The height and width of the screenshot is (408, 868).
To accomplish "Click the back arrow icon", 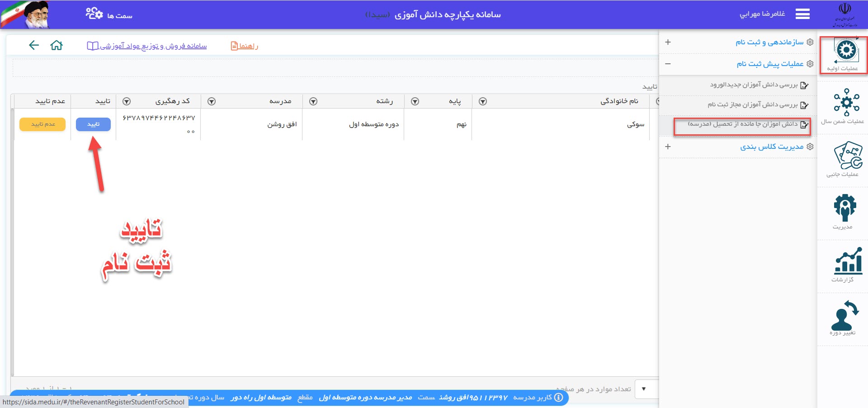I will [x=34, y=45].
